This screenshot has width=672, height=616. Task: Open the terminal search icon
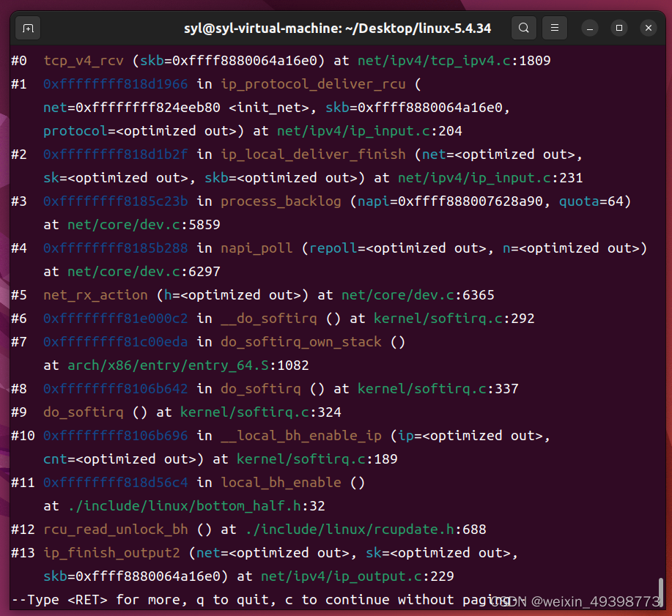[x=523, y=28]
